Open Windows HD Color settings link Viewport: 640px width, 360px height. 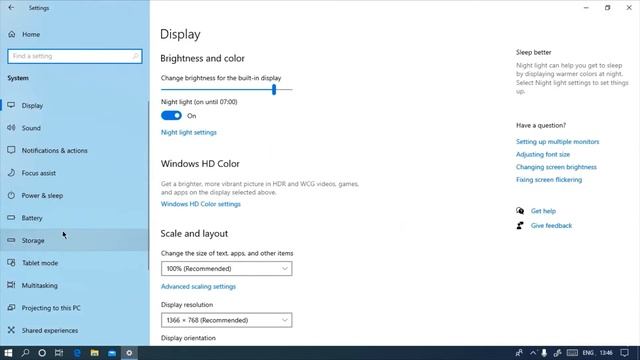[200, 204]
